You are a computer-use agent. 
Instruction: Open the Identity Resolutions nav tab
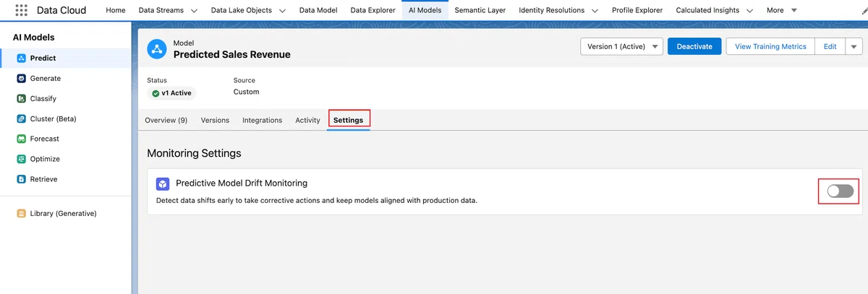pos(551,11)
